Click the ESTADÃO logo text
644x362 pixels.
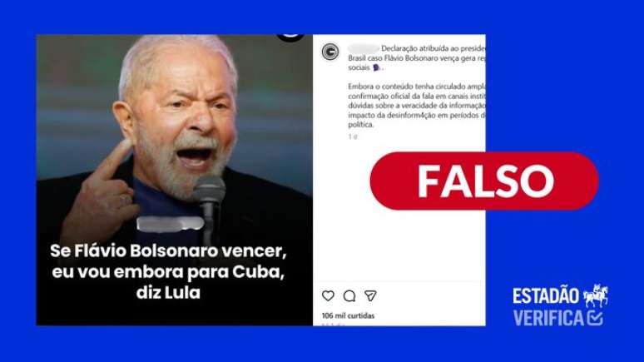pos(546,296)
